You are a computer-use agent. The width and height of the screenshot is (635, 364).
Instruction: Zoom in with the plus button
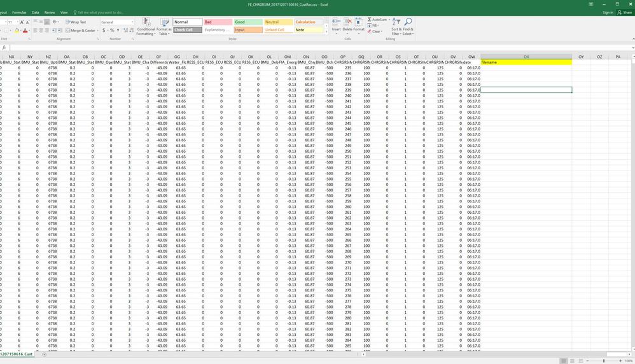click(620, 360)
